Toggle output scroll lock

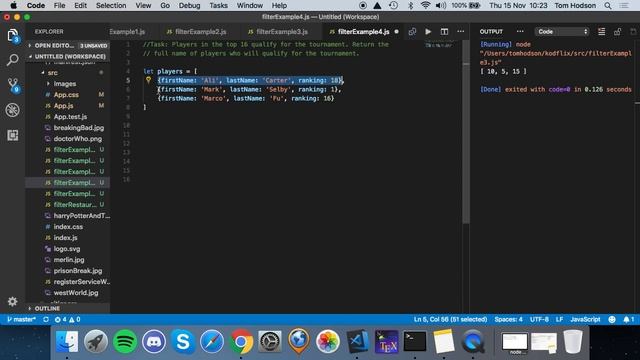618,31
